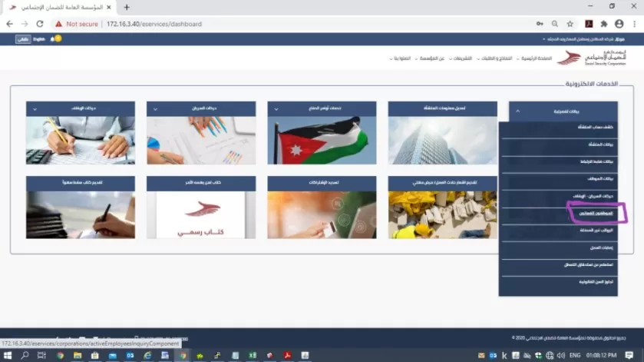This screenshot has width=644, height=362.
Task: Open Adobe Acrobat from the taskbar
Action: pyautogui.click(x=287, y=355)
